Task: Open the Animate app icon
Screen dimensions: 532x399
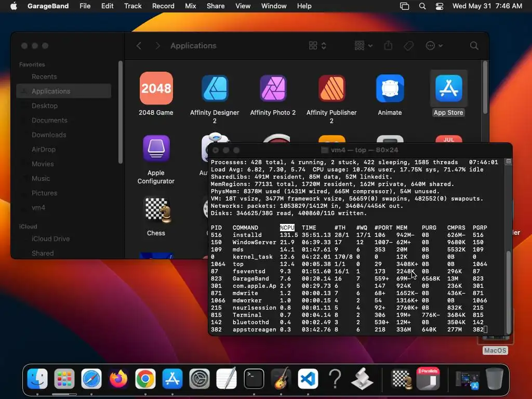Action: 390,88
